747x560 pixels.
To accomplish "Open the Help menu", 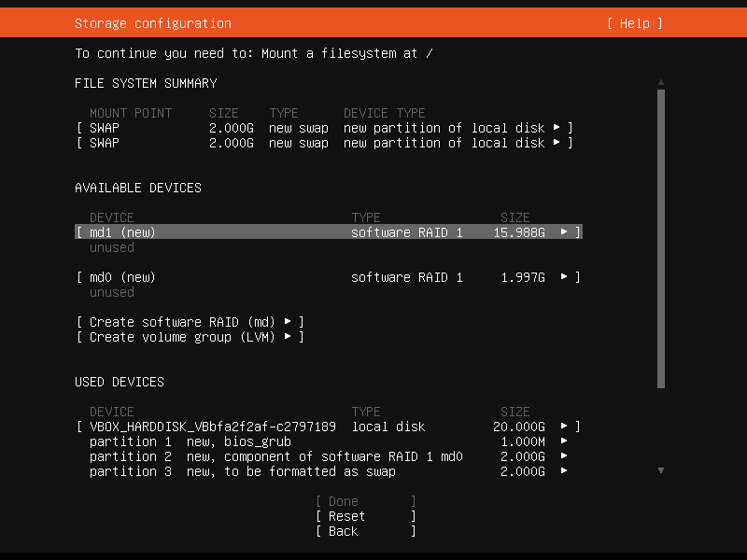I will [635, 23].
